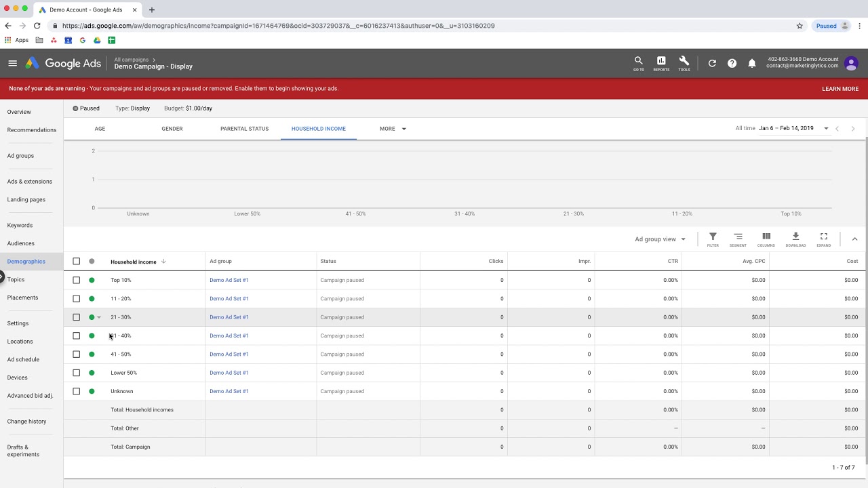Open the Google Sheets bookmark icon
Viewport: 868px width, 488px height.
point(112,40)
